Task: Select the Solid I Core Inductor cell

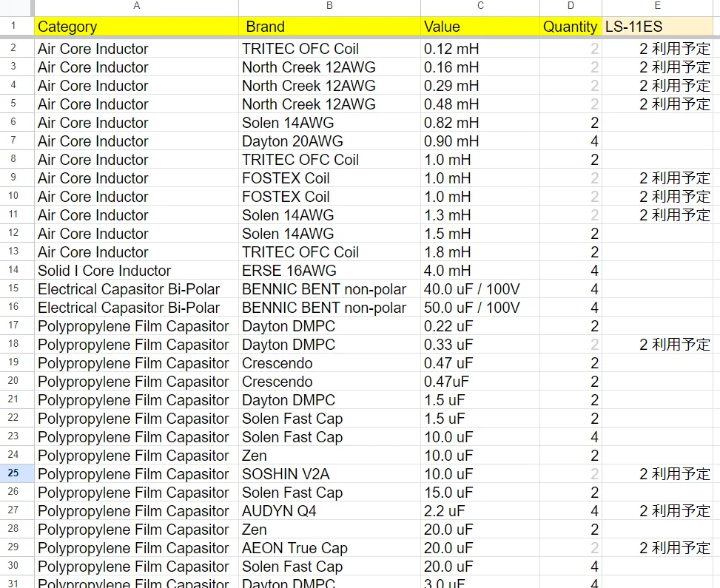Action: 136,271
